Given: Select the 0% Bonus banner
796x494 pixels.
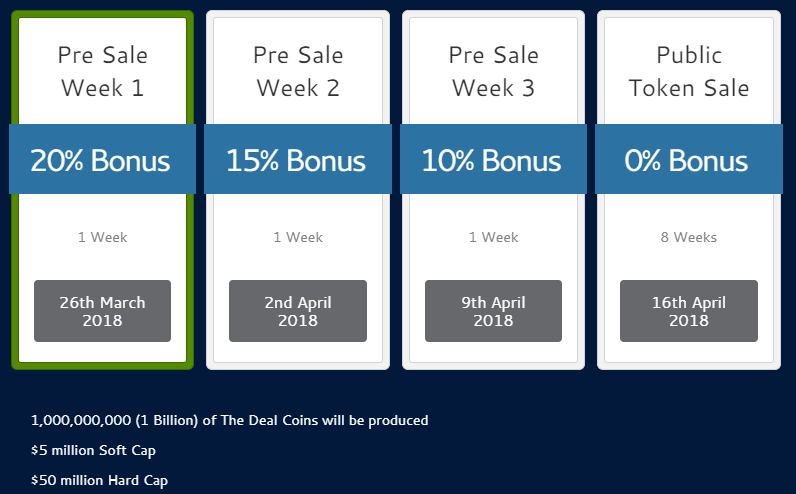Looking at the screenshot, I should pos(689,159).
